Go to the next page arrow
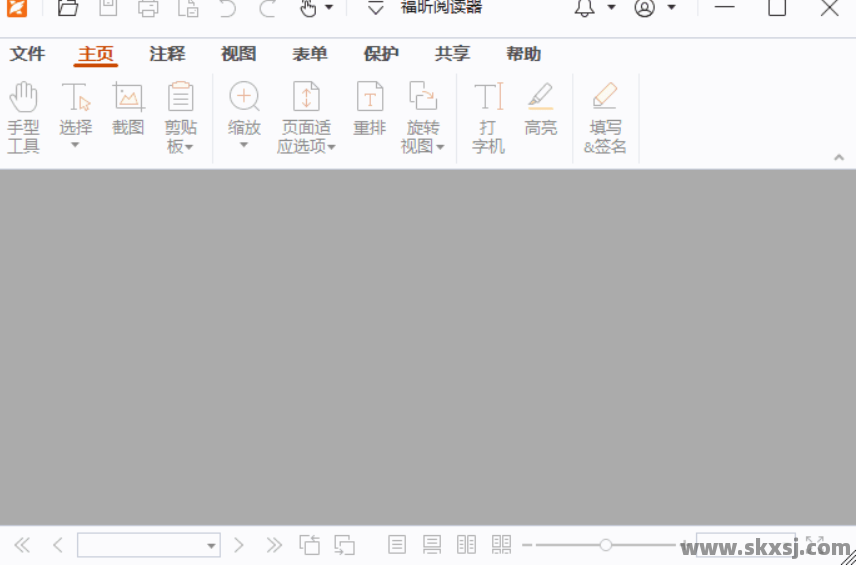This screenshot has height=570, width=859. (x=239, y=545)
